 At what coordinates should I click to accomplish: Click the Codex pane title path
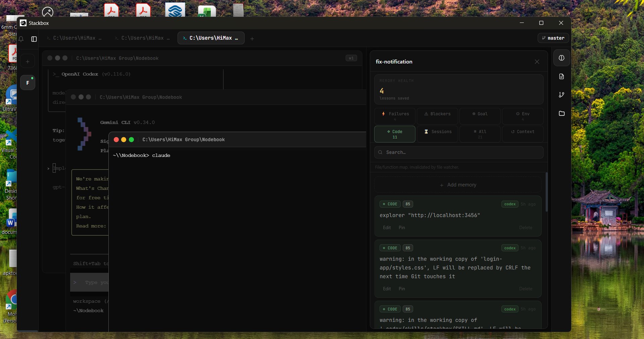tap(117, 58)
